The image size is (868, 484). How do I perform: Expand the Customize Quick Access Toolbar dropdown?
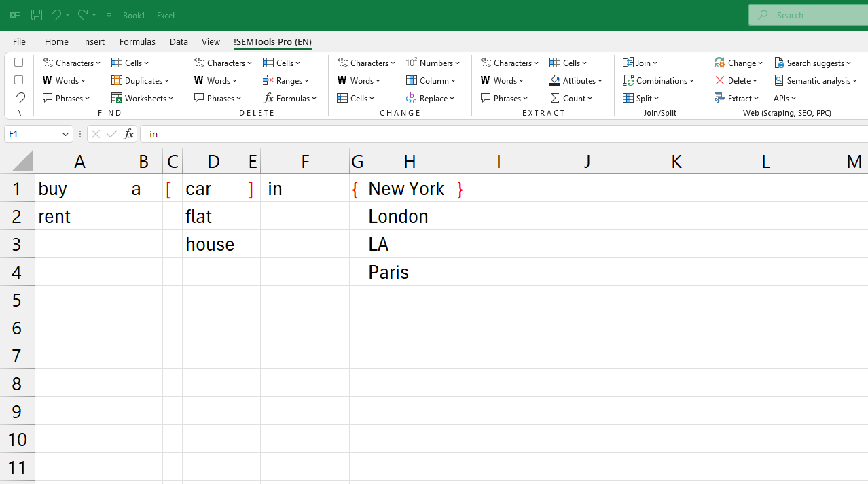click(x=109, y=14)
